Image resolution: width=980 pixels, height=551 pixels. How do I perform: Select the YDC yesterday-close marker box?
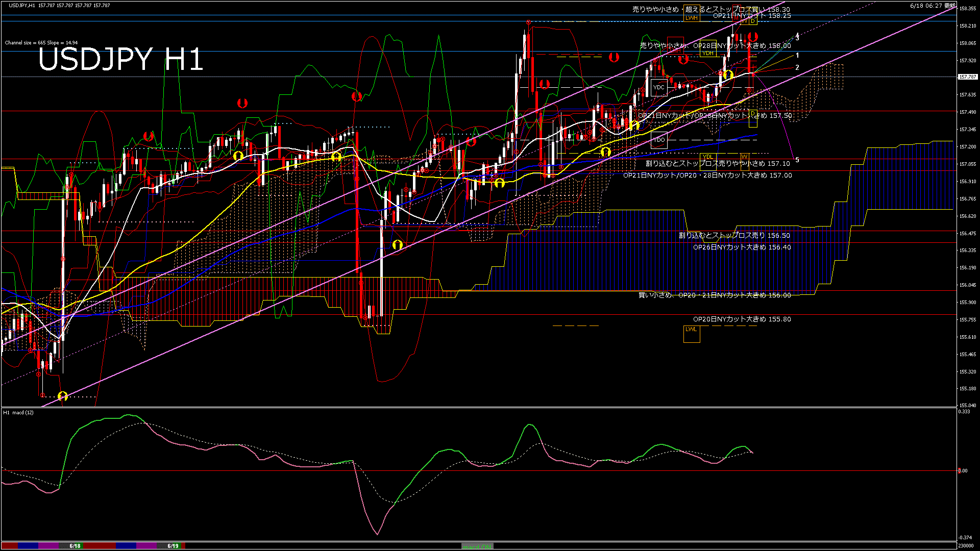[x=659, y=88]
